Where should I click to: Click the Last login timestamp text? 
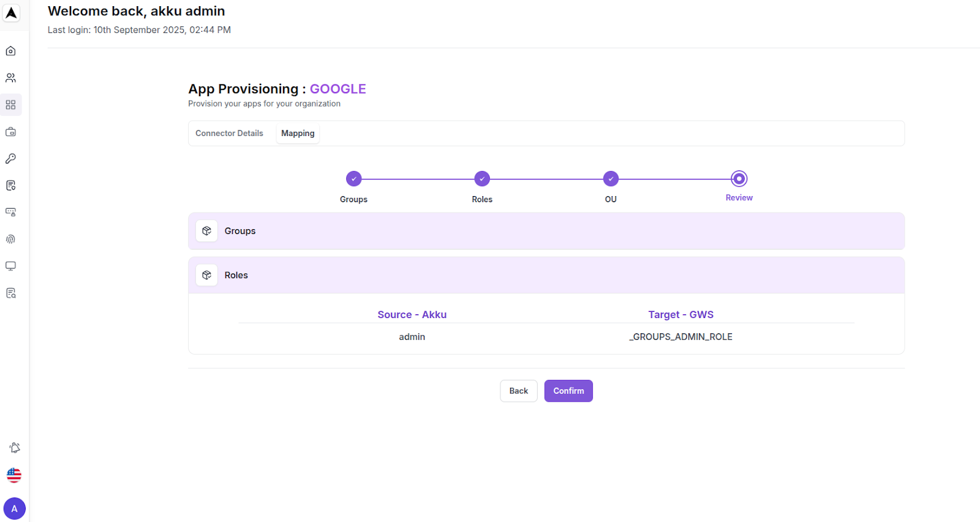[139, 30]
